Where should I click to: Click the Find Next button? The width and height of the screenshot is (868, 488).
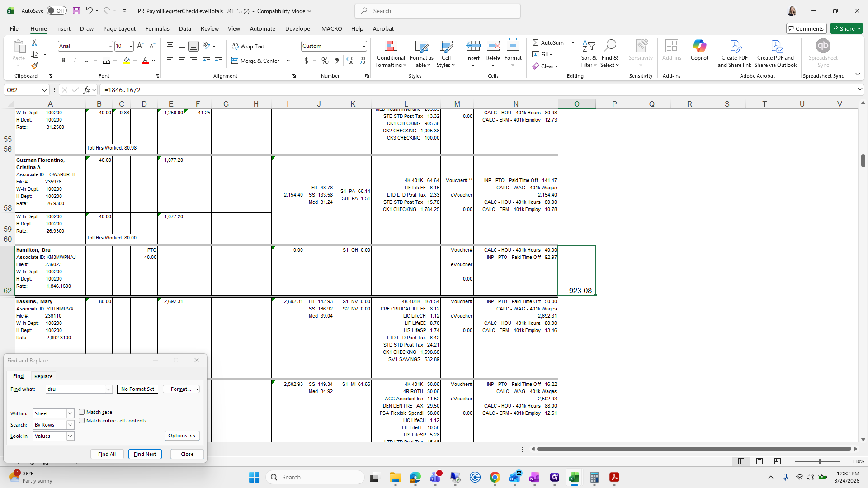[145, 454]
